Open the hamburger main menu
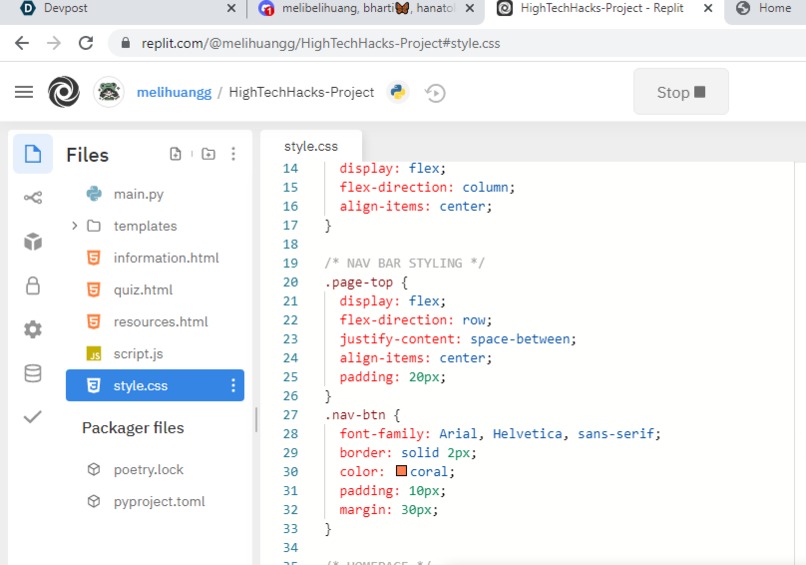Viewport: 806px width, 565px height. [x=24, y=92]
